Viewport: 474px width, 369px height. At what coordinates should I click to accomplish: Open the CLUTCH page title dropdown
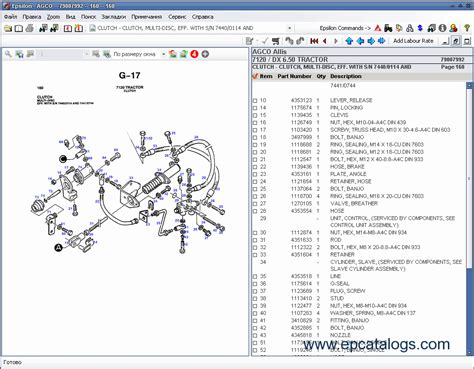pyautogui.click(x=289, y=28)
